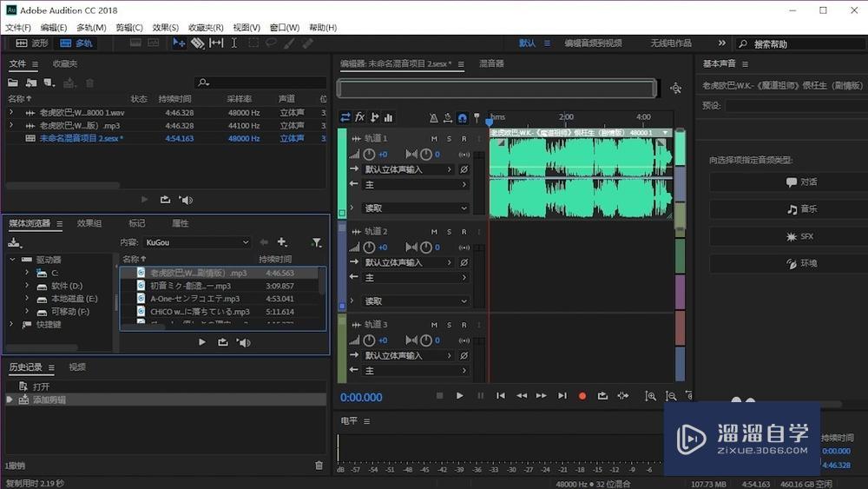Click the import file icon in Files panel
This screenshot has height=489, width=868.
[31, 83]
